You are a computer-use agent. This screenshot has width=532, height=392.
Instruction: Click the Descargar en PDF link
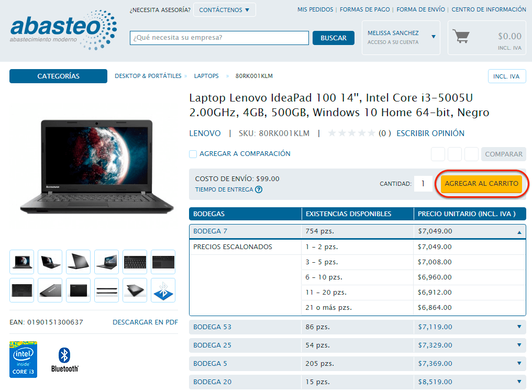tap(145, 322)
